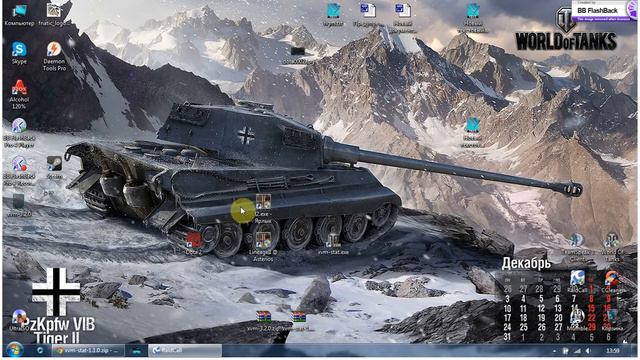Launch the World of Tanks shortcut
640x360 pixels.
point(611,247)
